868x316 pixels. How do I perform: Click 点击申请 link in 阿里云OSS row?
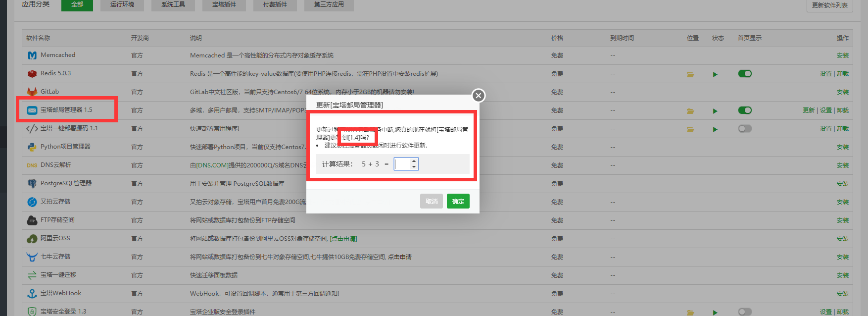pos(343,239)
